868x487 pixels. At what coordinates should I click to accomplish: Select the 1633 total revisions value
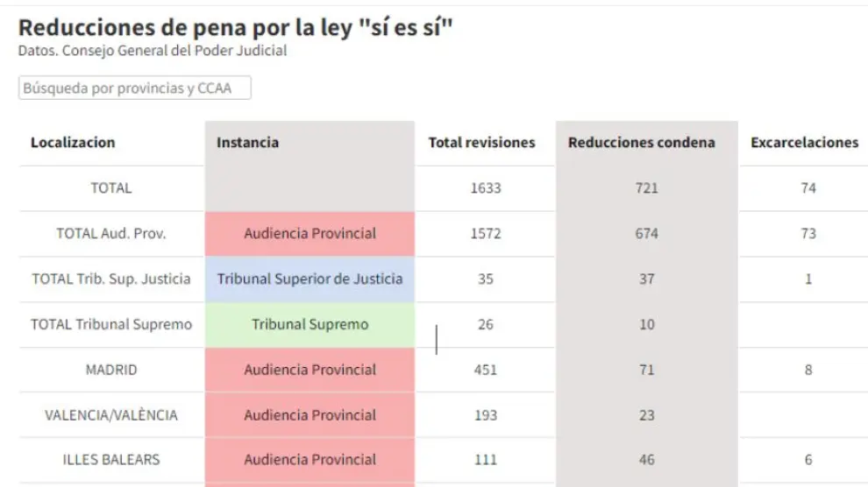(485, 188)
